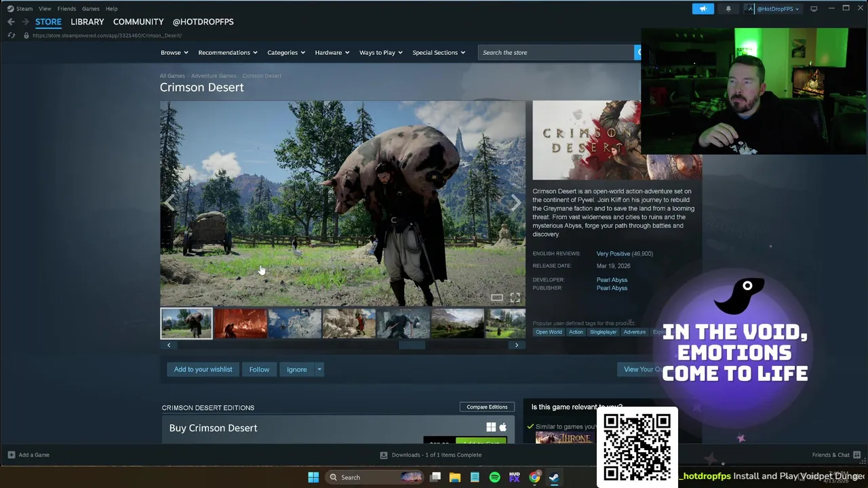The image size is (868, 488).
Task: Expand the Special Sections dropdown
Action: click(x=439, y=52)
